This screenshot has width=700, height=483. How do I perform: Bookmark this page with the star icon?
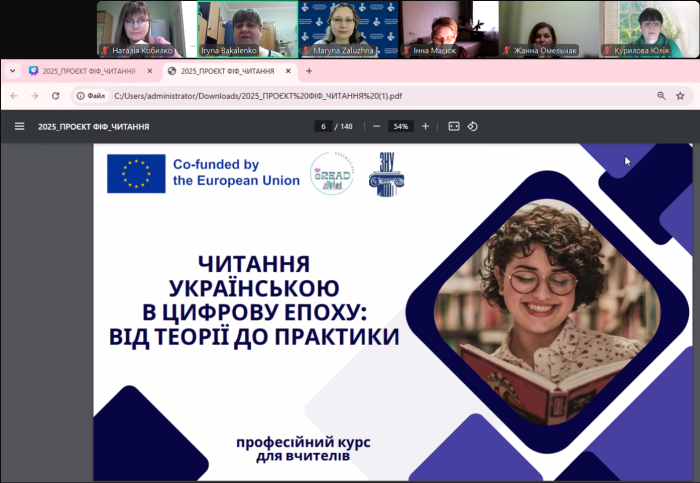(x=683, y=96)
